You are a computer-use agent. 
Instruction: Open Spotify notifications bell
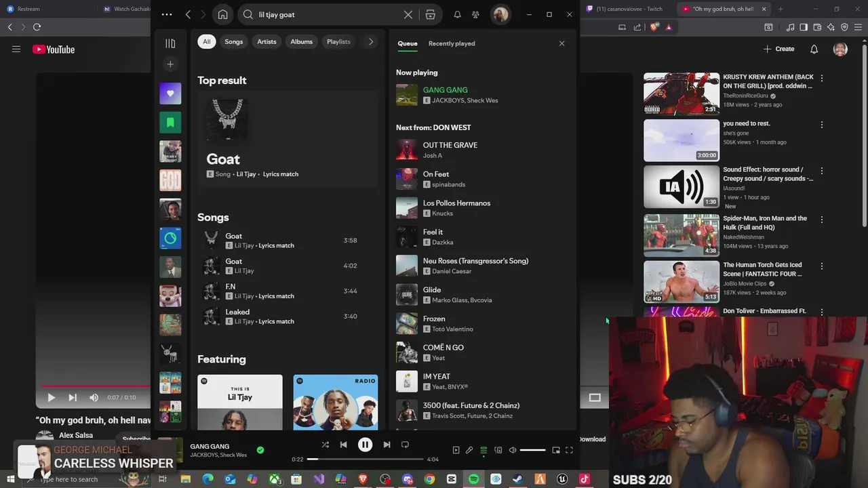pos(457,14)
